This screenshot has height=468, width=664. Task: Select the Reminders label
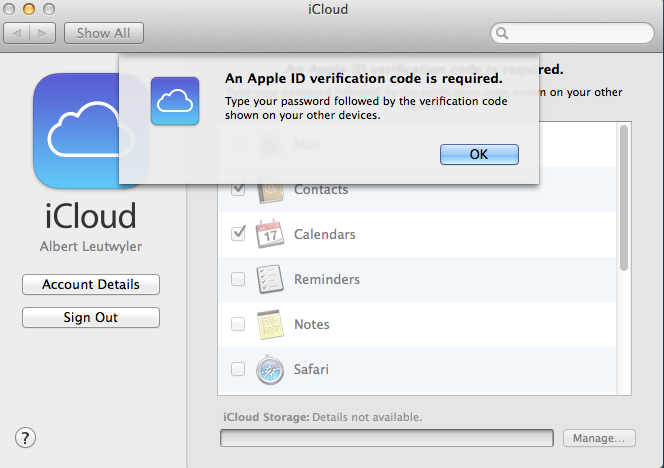point(327,279)
